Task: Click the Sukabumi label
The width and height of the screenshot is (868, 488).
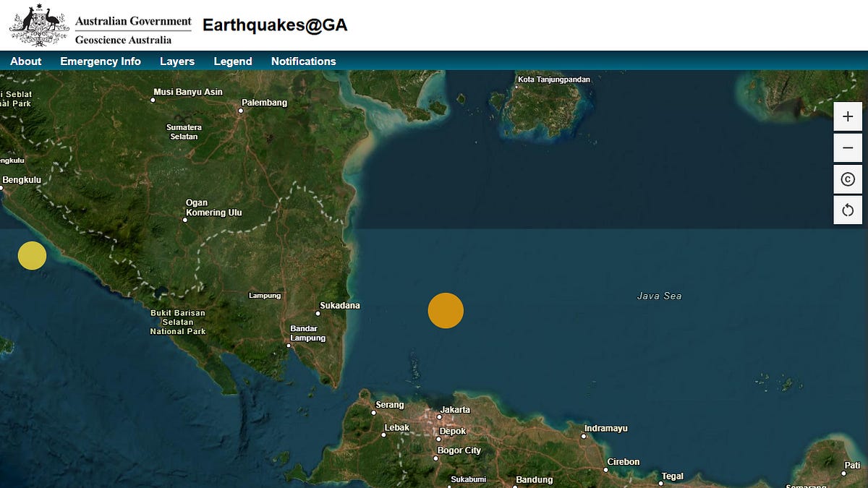Action: point(469,479)
